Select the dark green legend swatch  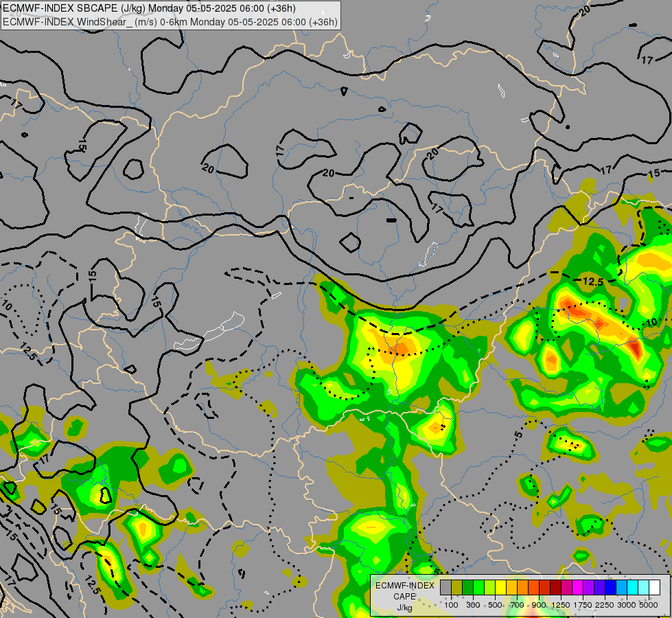click(x=467, y=587)
